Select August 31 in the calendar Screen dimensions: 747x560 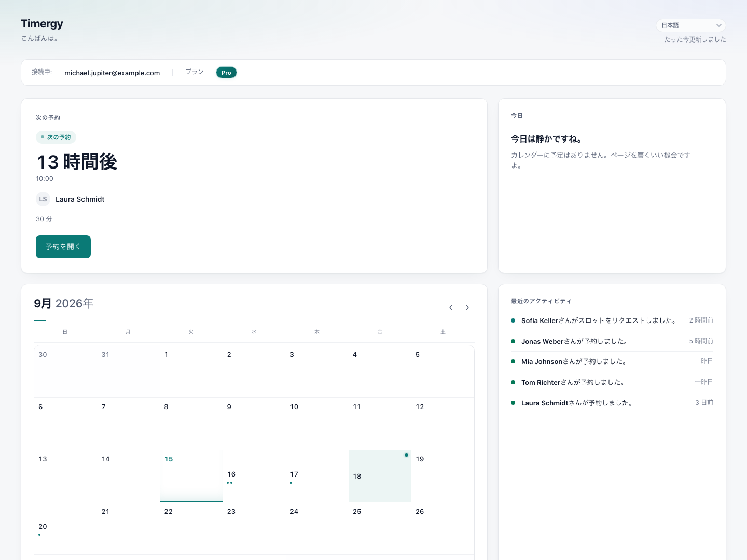[128, 371]
